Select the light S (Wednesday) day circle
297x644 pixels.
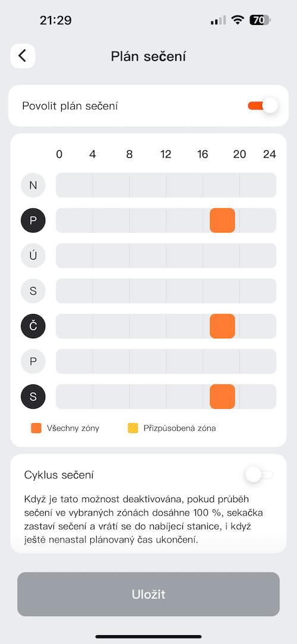tap(33, 291)
